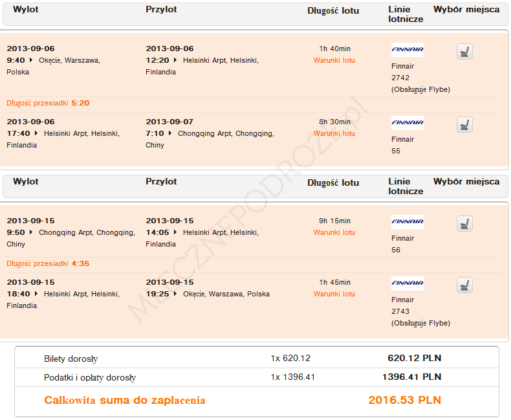Click seat selection icon for Finnair flight 2742
Image resolution: width=511 pixels, height=420 pixels.
click(x=464, y=52)
